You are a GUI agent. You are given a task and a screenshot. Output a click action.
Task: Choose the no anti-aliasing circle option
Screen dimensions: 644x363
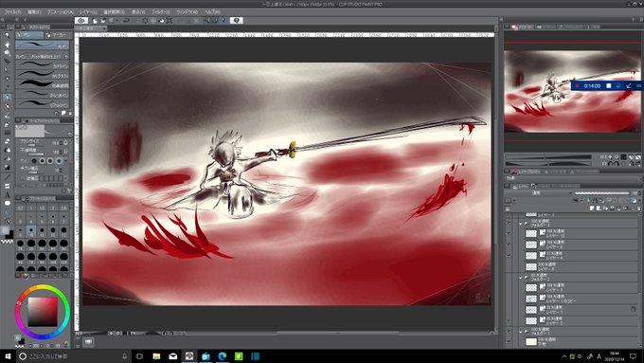pos(34,161)
